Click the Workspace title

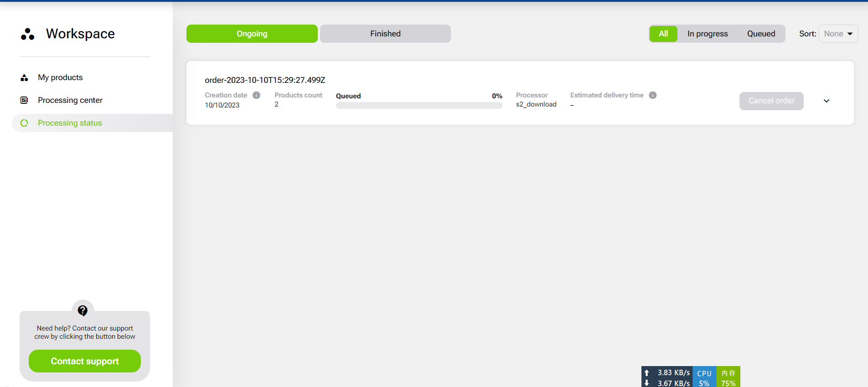click(80, 34)
